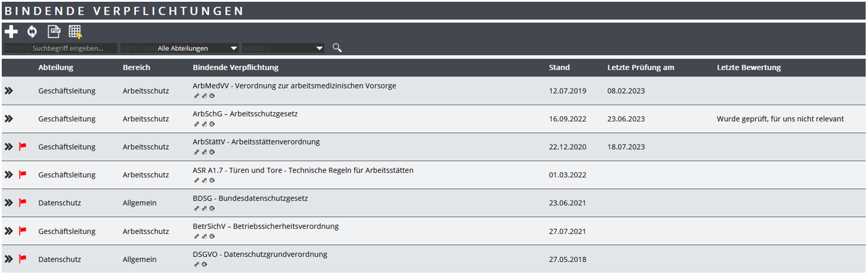Image resolution: width=868 pixels, height=275 pixels.
Task: Sort by Letzte Prüfung am column header
Action: (640, 67)
